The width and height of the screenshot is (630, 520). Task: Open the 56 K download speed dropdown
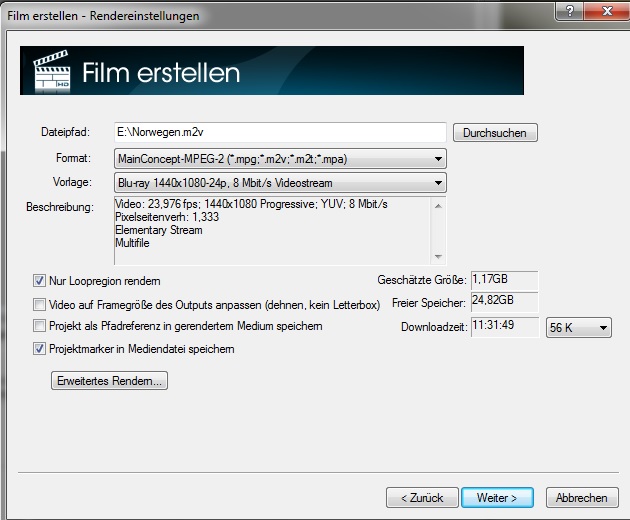coord(579,328)
